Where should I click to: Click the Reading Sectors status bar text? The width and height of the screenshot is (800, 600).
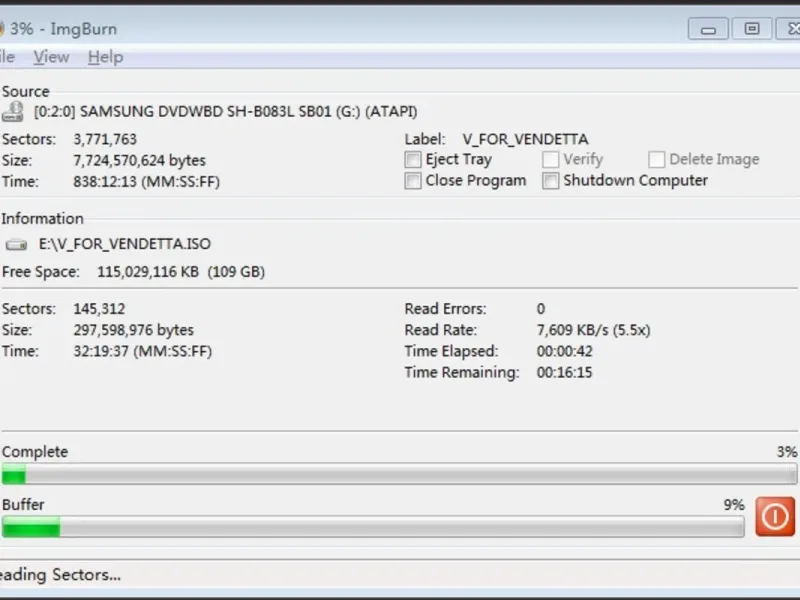pyautogui.click(x=60, y=575)
